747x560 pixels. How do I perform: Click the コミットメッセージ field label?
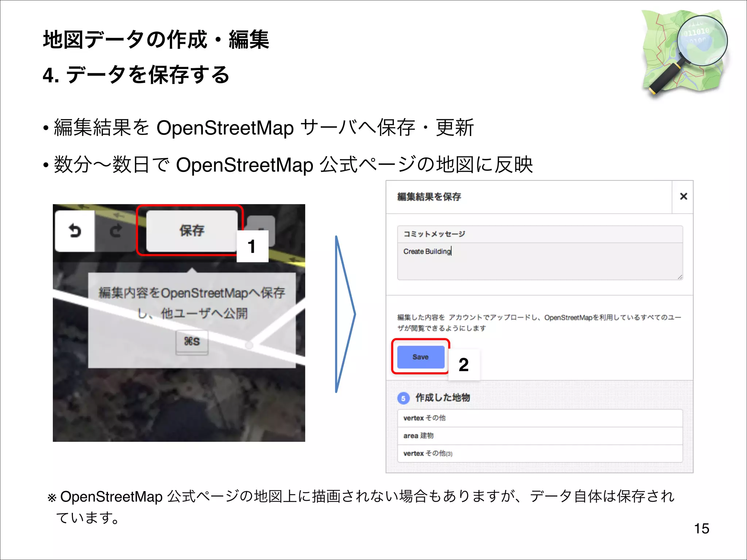434,234
